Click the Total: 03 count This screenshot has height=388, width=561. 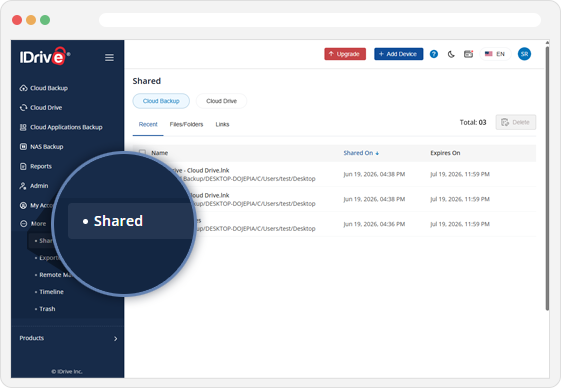pos(473,122)
